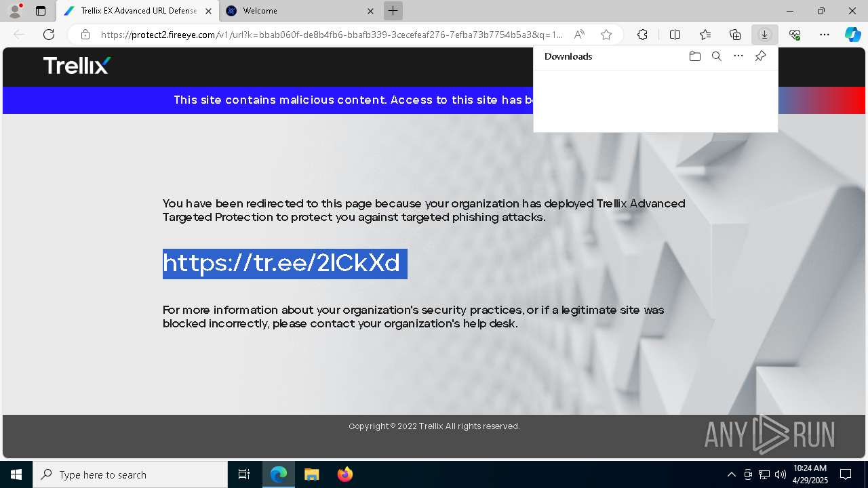Click the Trellix copyright footer text
This screenshot has height=488, width=868.
point(434,426)
